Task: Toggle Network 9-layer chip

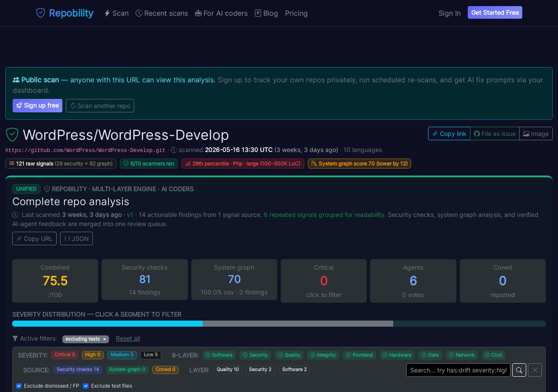Action: click(x=462, y=355)
